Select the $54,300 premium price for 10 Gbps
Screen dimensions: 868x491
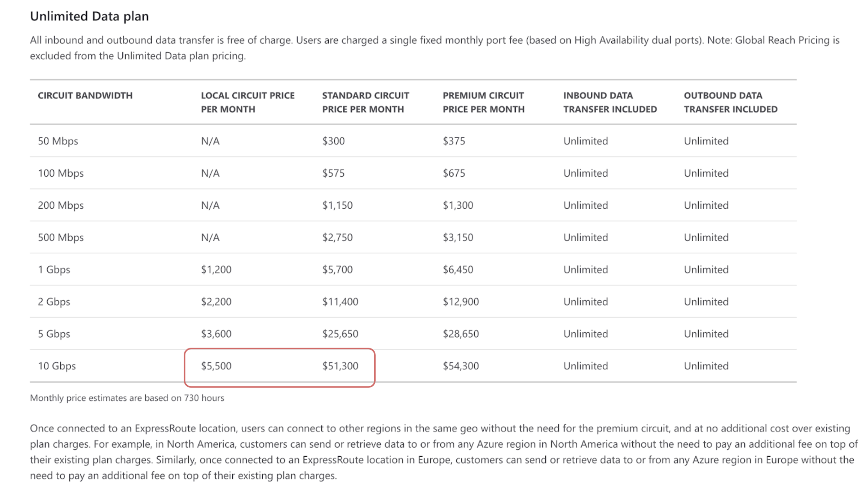pyautogui.click(x=461, y=366)
